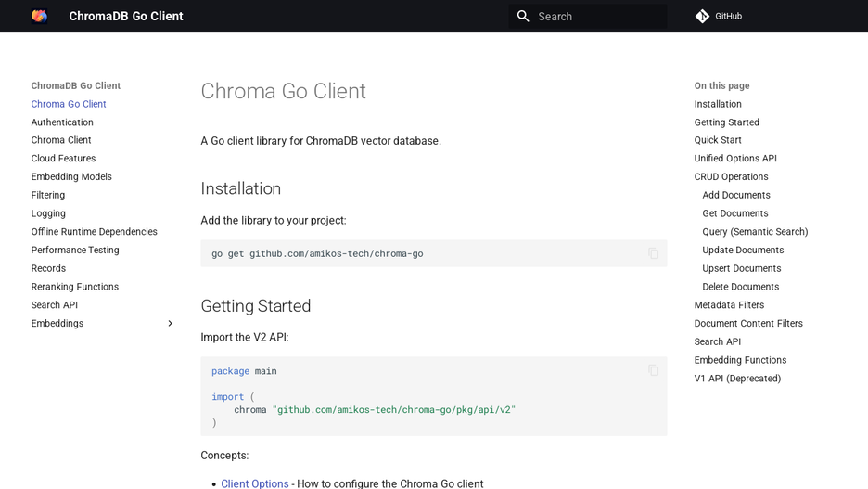Click the 'On this page' heading
The width and height of the screenshot is (868, 489).
point(721,85)
